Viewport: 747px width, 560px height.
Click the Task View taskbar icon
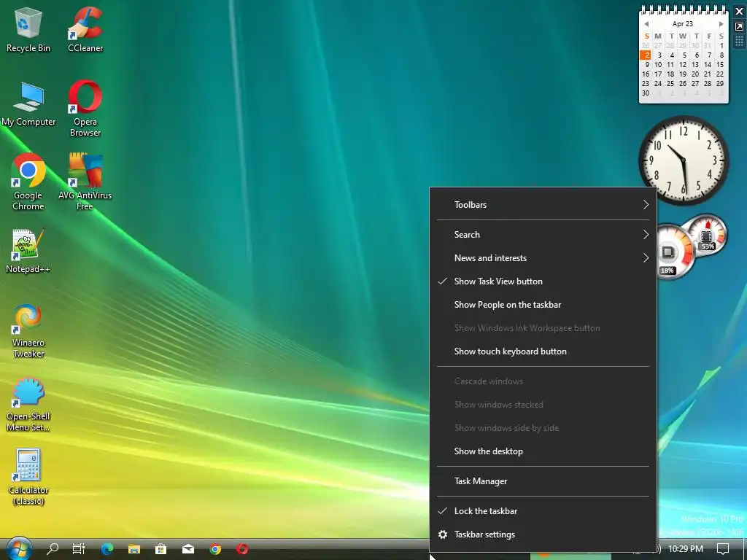79,549
